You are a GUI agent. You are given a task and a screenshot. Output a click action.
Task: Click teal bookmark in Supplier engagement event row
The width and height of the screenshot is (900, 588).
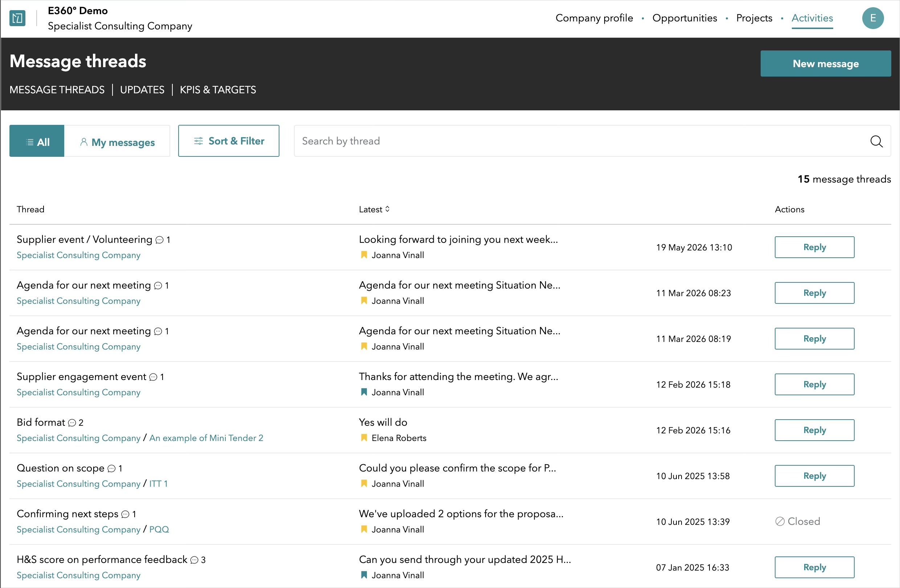tap(364, 392)
